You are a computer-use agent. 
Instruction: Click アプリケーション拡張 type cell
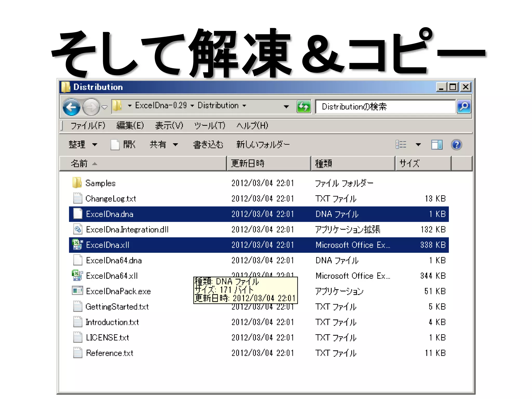point(348,229)
